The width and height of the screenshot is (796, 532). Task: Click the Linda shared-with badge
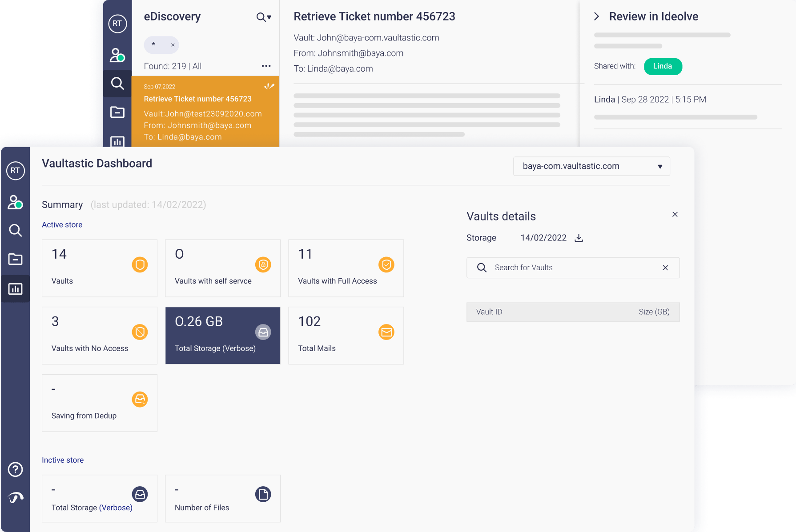[x=663, y=66]
